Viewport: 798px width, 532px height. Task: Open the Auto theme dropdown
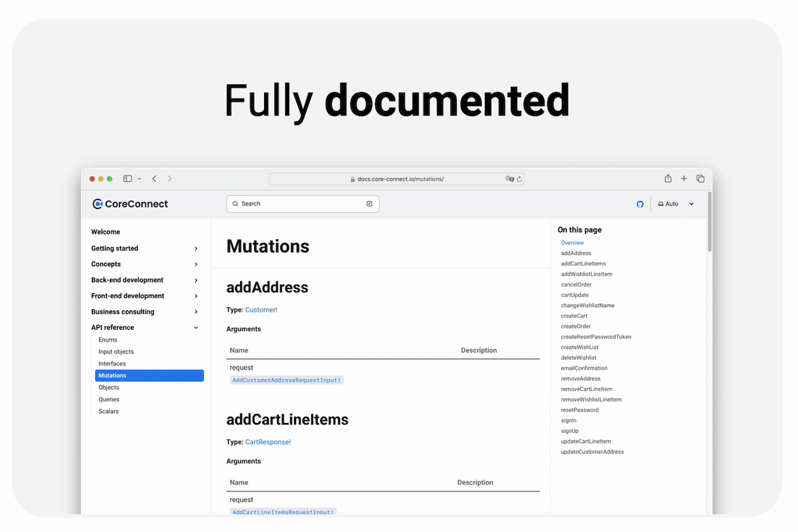(x=676, y=204)
